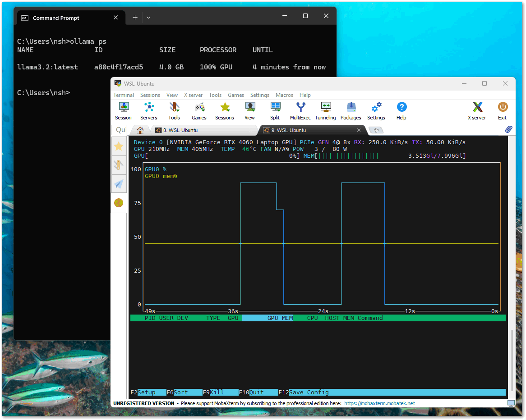This screenshot has width=526, height=420.
Task: Toggle the X server icon
Action: (x=478, y=111)
